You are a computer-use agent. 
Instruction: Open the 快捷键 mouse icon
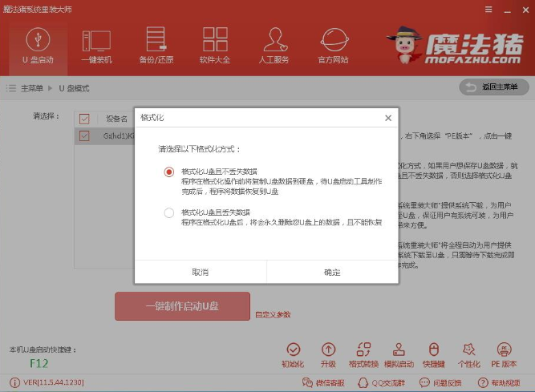coord(434,350)
